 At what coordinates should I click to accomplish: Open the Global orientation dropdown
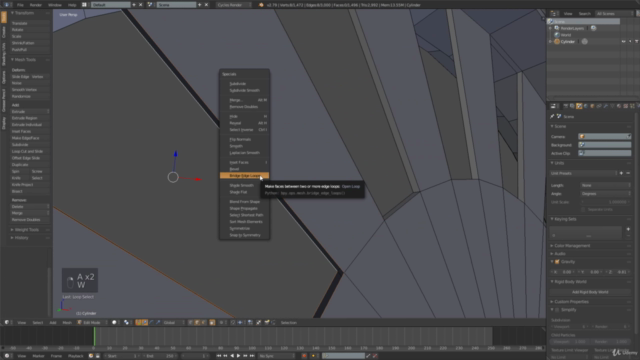(173, 322)
